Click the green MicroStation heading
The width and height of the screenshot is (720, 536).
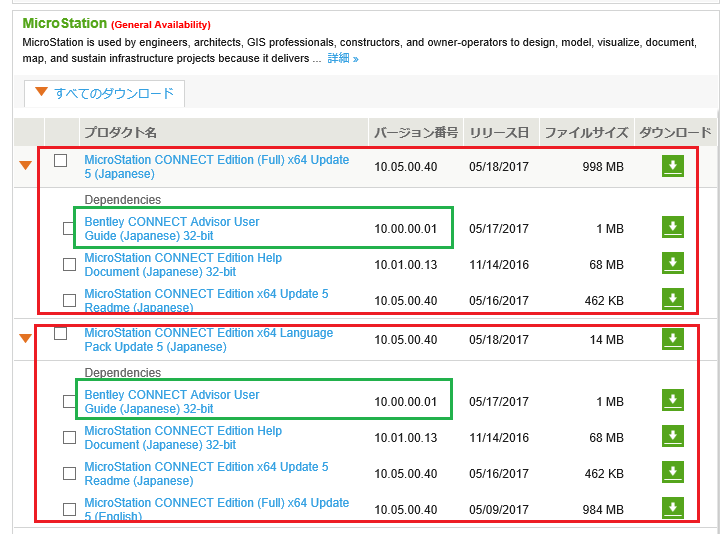tap(65, 23)
